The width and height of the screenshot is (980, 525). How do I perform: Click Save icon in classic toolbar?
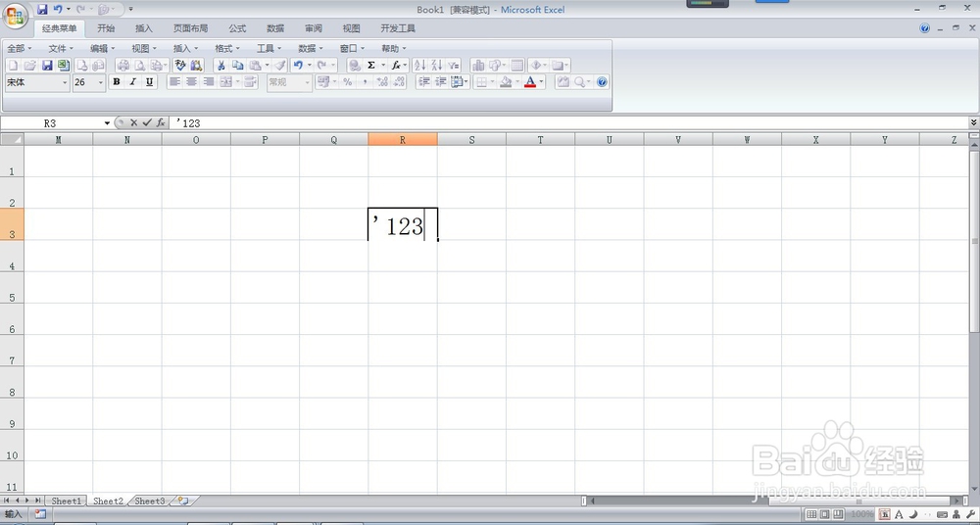click(47, 65)
